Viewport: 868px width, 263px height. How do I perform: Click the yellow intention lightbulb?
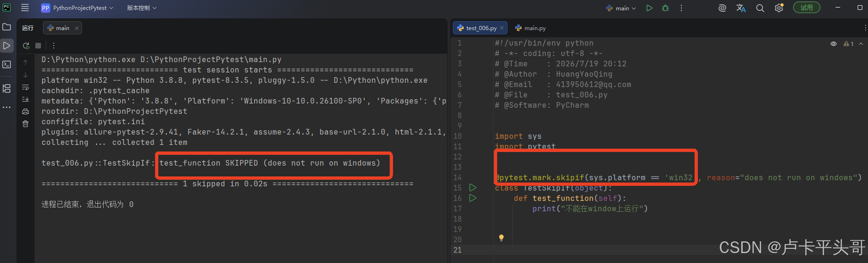tap(501, 238)
